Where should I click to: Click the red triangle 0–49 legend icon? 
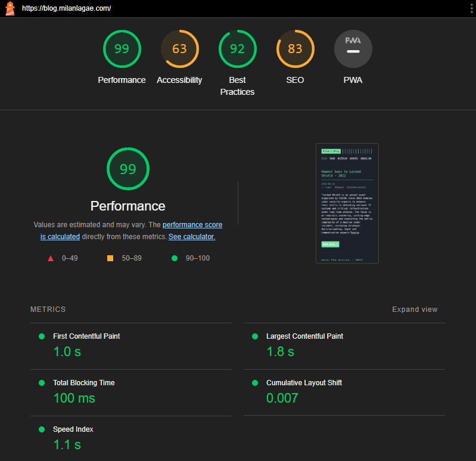click(51, 258)
